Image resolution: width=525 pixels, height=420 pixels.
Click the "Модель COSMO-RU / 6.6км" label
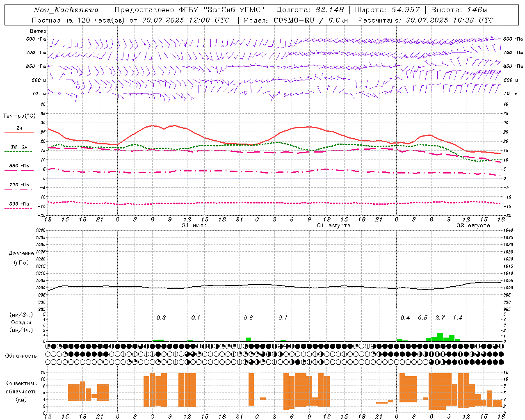point(296,20)
